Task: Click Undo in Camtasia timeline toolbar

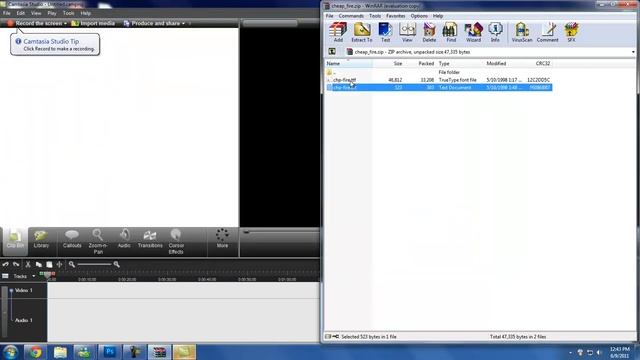Action: (x=5, y=264)
